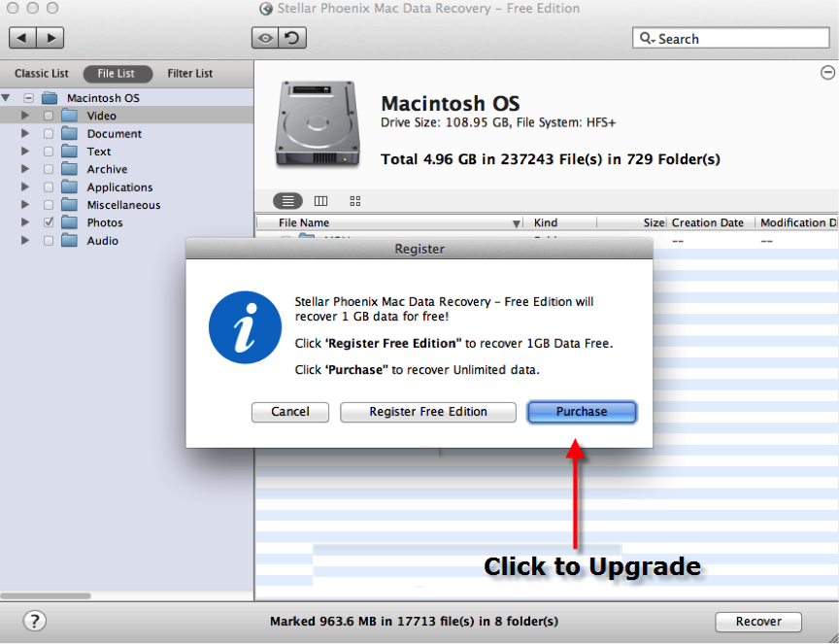Expand the Applications folder
Image resolution: width=839 pixels, height=644 pixels.
(x=25, y=186)
